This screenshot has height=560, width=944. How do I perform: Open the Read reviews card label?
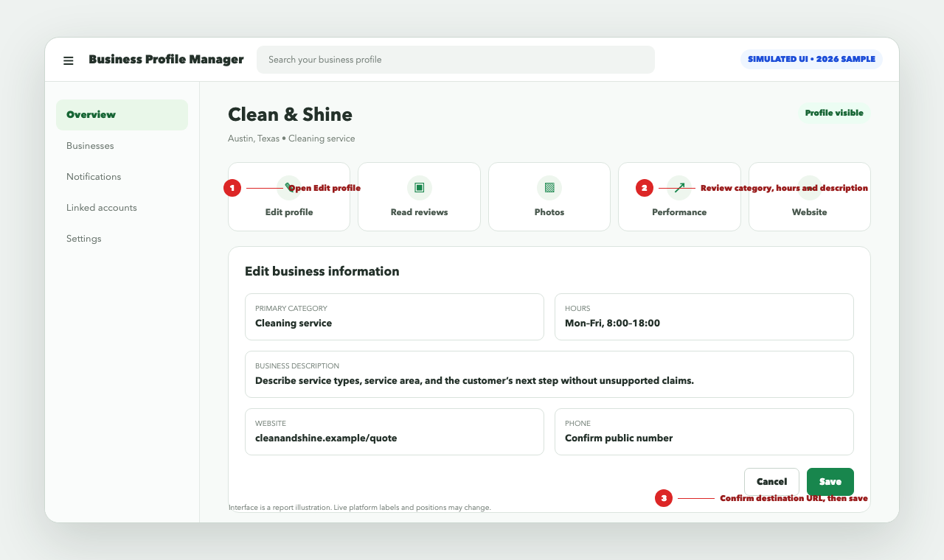(x=419, y=212)
